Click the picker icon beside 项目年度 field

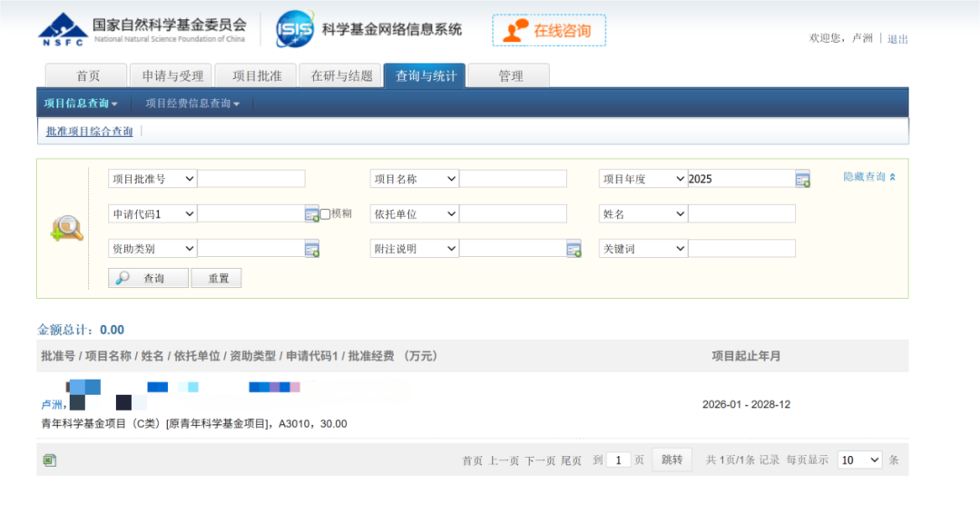(802, 179)
